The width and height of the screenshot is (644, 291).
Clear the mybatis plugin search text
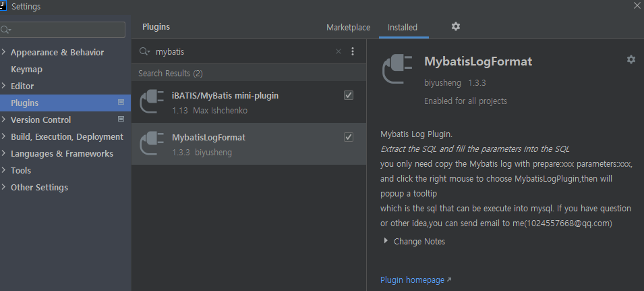pos(339,51)
